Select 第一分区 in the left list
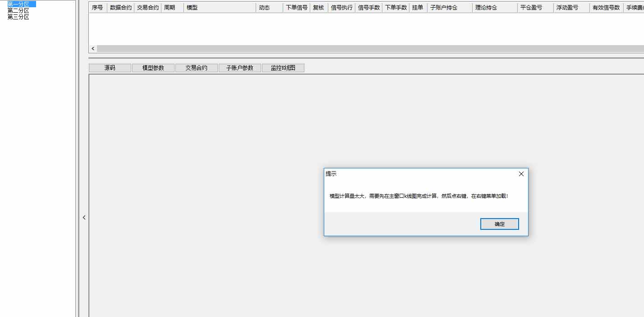This screenshot has width=644, height=317. [x=18, y=4]
